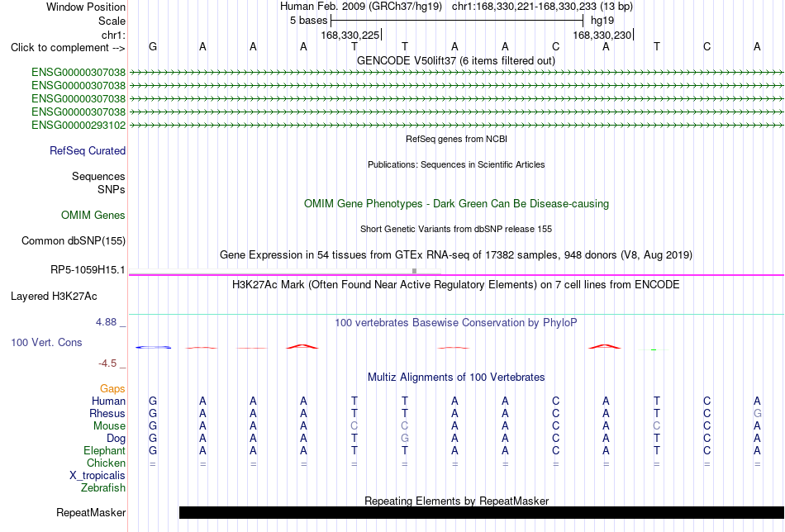The image size is (785, 532).
Task: Select the Human species label
Action: [x=108, y=401]
